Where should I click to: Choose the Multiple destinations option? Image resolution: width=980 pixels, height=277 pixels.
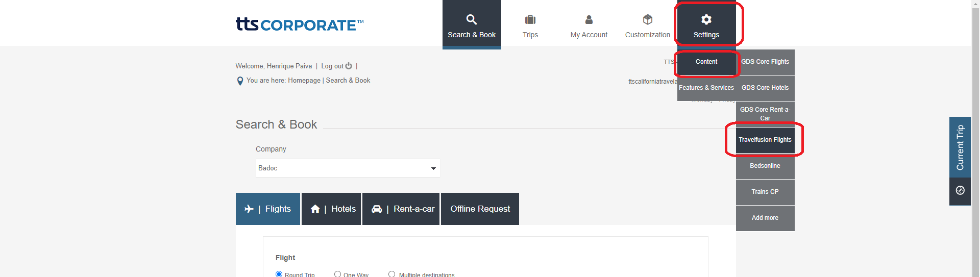click(x=391, y=274)
